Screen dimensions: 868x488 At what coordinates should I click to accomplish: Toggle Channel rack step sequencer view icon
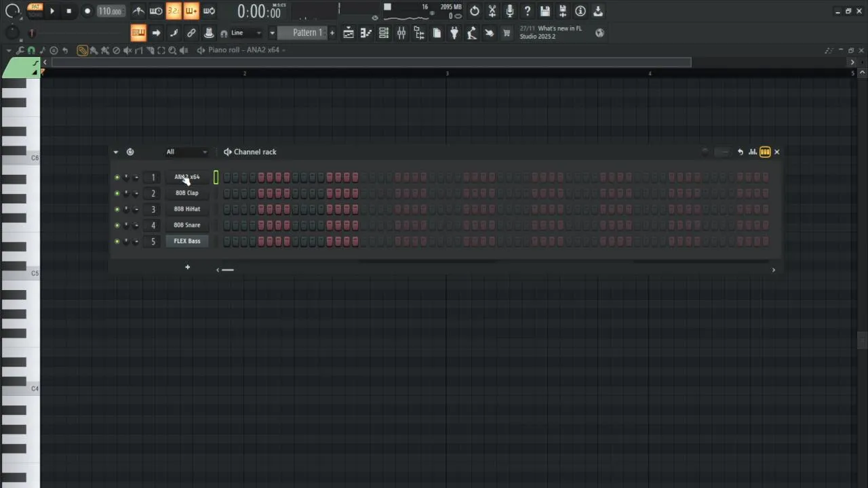pyautogui.click(x=765, y=152)
